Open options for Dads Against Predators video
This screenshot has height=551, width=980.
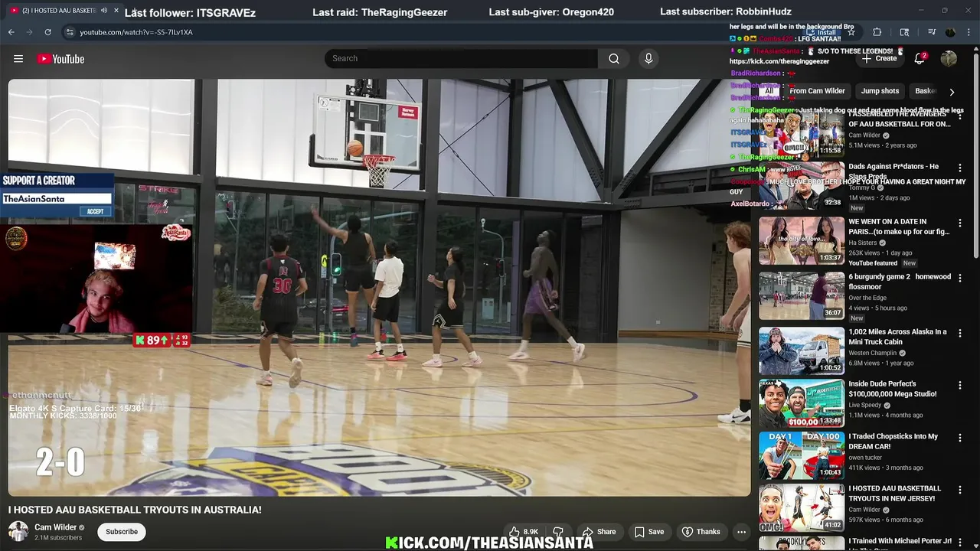[960, 168]
